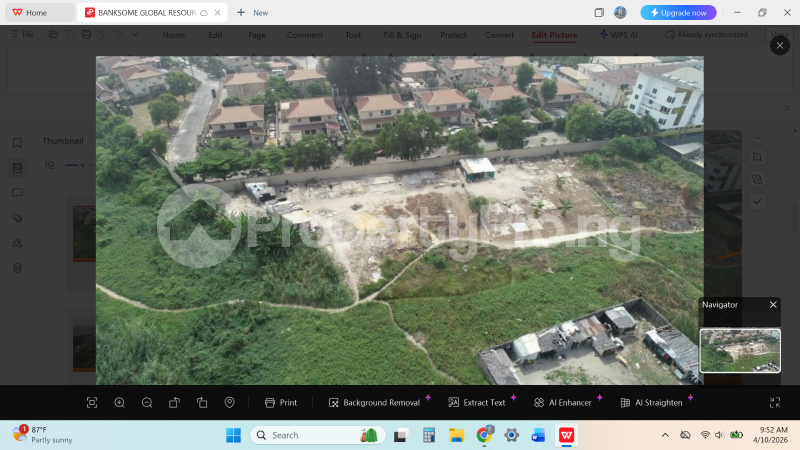Open weather widget showing 87°F
The height and width of the screenshot is (450, 800).
click(x=43, y=435)
